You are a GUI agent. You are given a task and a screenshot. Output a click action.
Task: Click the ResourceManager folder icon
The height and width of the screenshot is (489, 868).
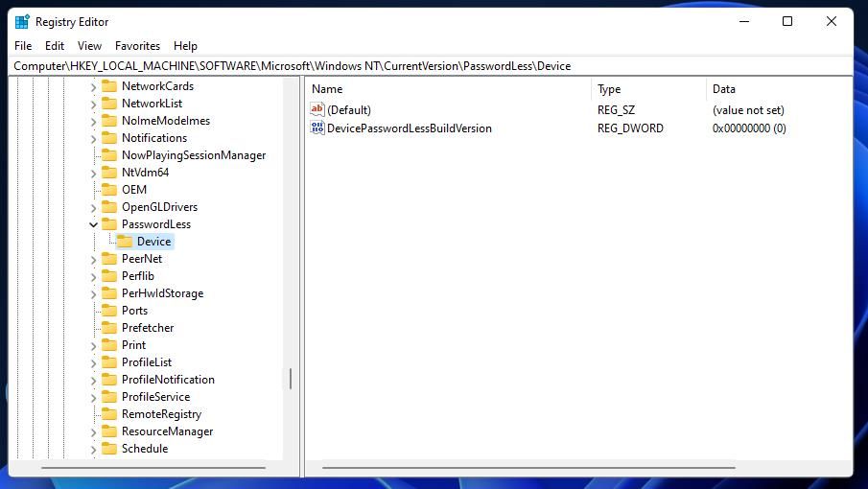pyautogui.click(x=109, y=431)
